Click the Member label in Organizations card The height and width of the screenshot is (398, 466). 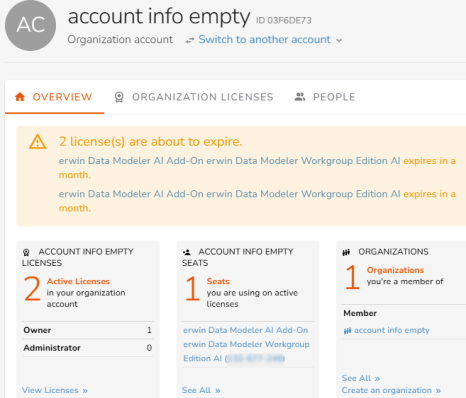pyautogui.click(x=360, y=313)
